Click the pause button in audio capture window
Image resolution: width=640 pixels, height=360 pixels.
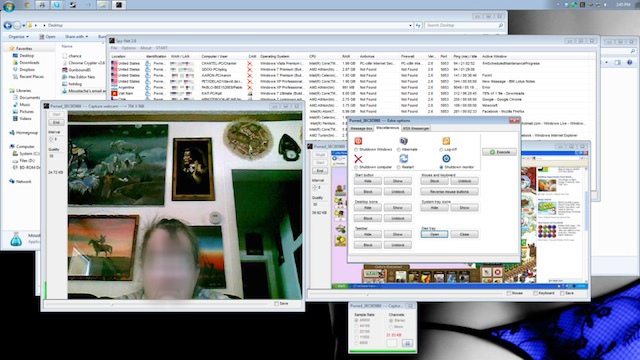point(407,343)
